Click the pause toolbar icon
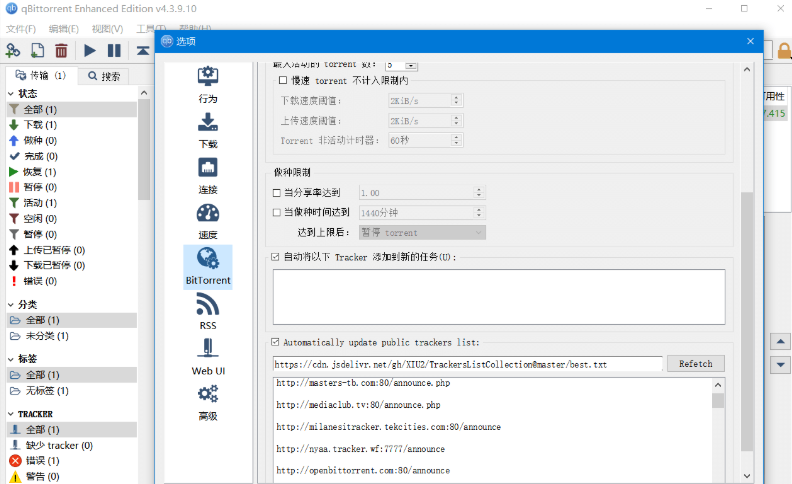 pyautogui.click(x=114, y=50)
